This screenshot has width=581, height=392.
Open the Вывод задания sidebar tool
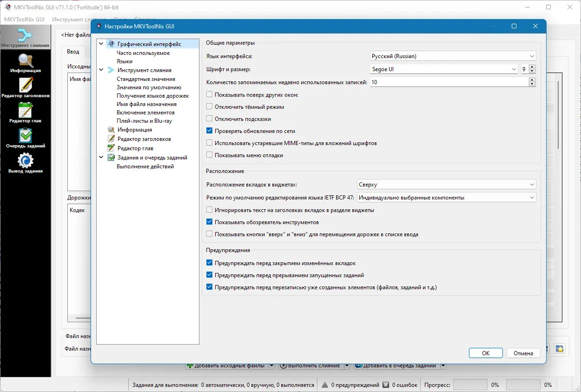[25, 164]
